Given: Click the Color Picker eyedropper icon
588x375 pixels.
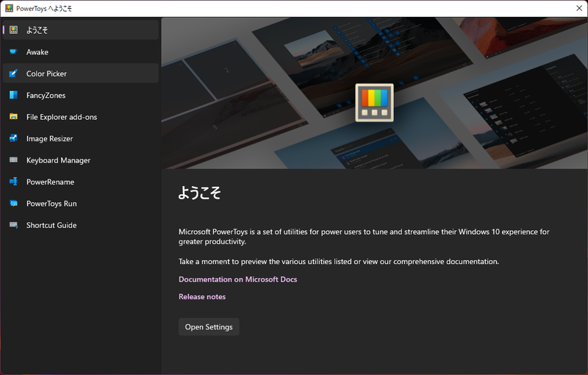Looking at the screenshot, I should point(13,74).
